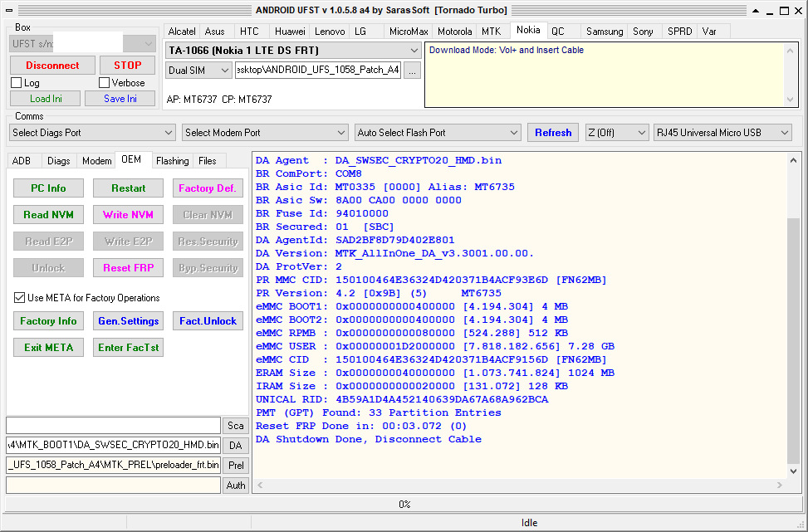Click the Write NVM button
808x532 pixels.
pyautogui.click(x=129, y=215)
